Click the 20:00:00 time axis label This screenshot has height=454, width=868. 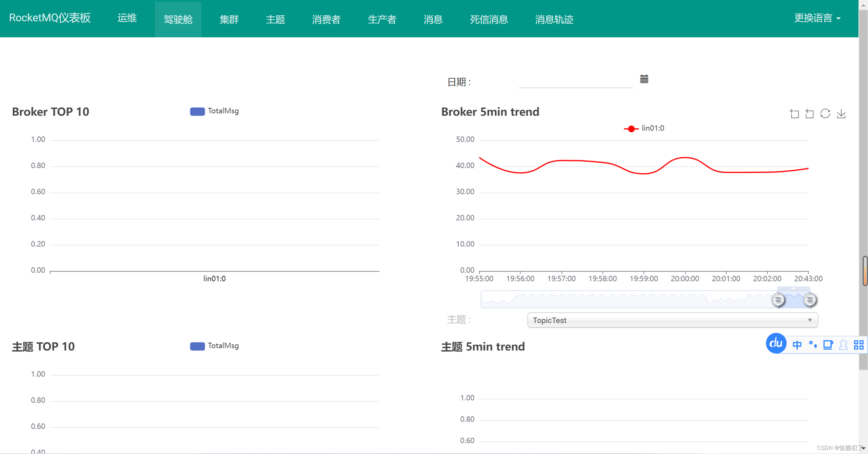[x=685, y=279]
